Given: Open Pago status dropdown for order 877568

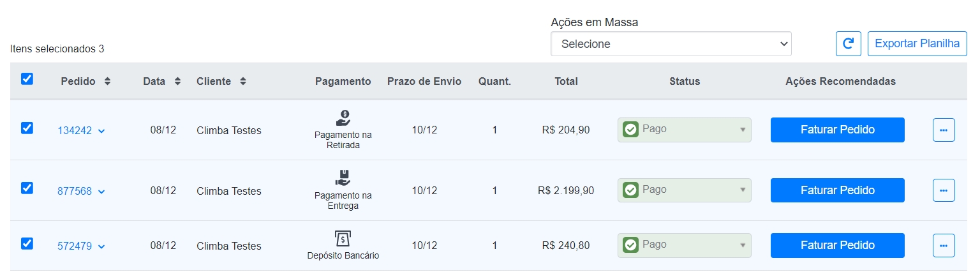Looking at the screenshot, I should coord(685,190).
